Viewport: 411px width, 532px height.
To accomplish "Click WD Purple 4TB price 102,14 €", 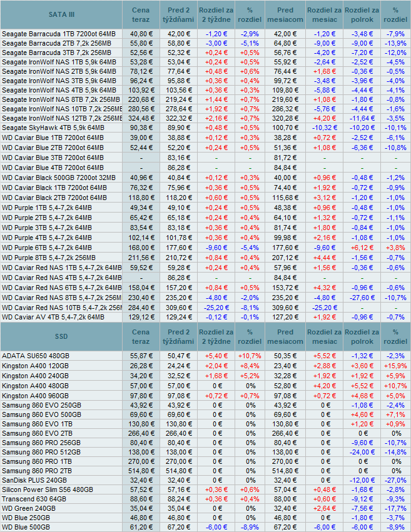I will click(x=141, y=238).
